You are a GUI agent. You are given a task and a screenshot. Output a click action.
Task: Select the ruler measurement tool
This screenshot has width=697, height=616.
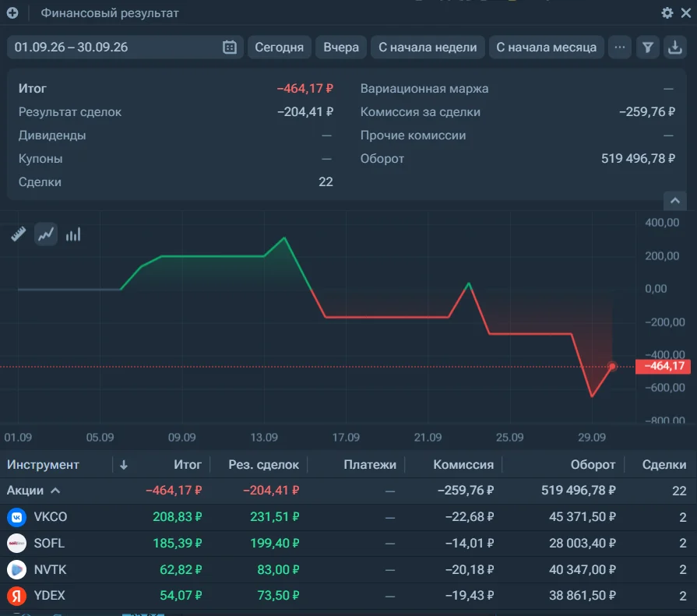coord(18,234)
